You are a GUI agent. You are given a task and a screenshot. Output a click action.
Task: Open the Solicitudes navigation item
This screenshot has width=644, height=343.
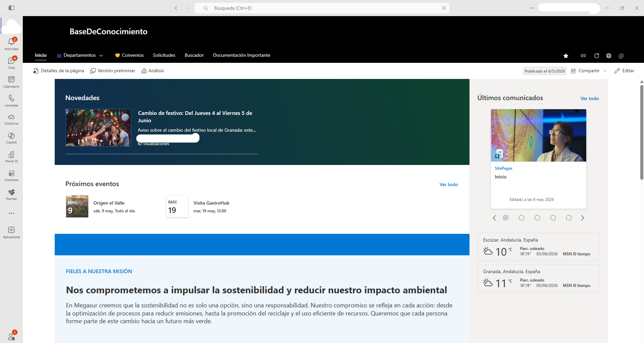(x=164, y=55)
